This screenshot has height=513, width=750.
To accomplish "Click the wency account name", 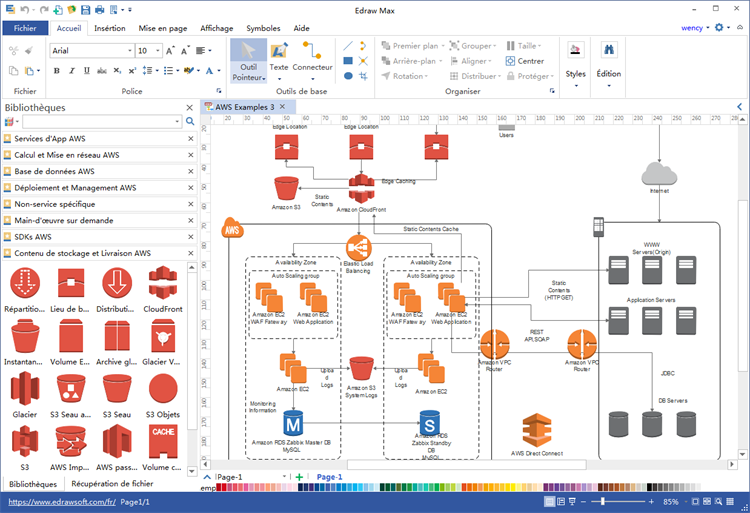I will [x=692, y=28].
